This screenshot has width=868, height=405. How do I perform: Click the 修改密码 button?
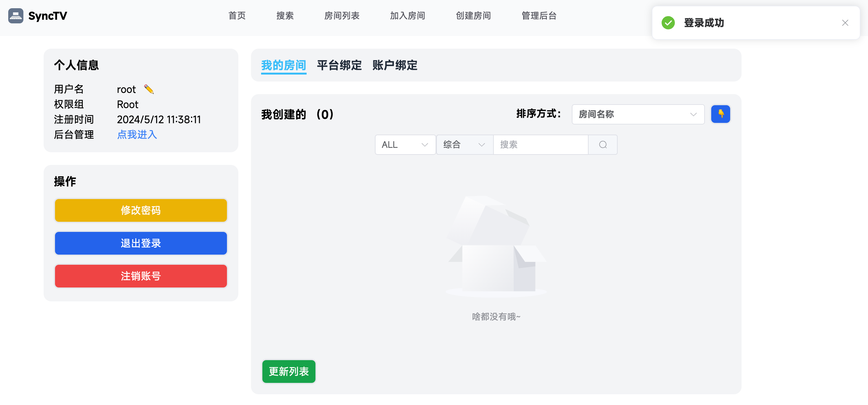[141, 210]
